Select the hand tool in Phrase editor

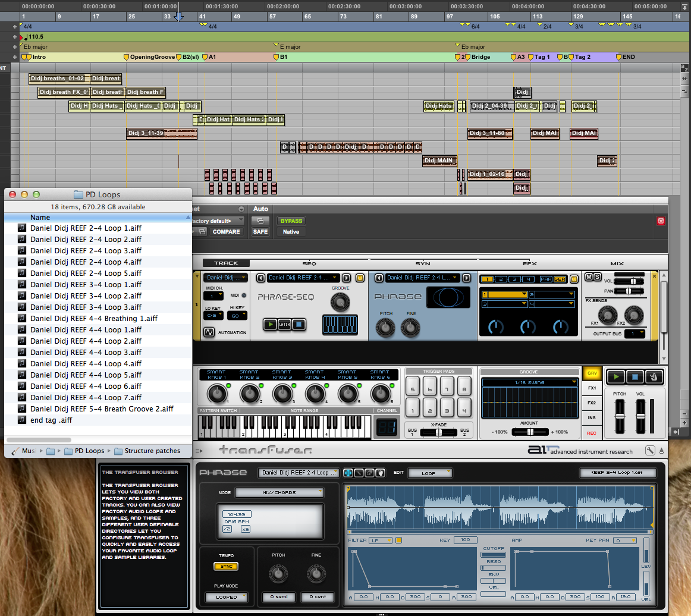[x=379, y=473]
